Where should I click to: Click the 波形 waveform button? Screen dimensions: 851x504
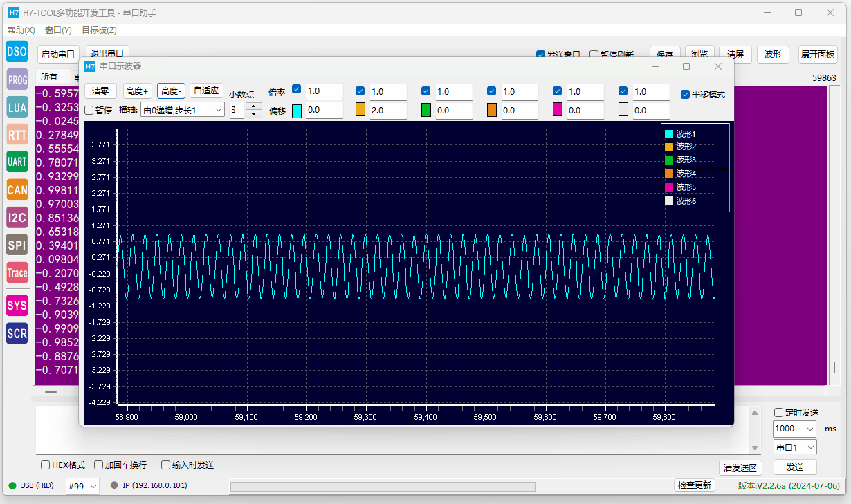(x=774, y=54)
